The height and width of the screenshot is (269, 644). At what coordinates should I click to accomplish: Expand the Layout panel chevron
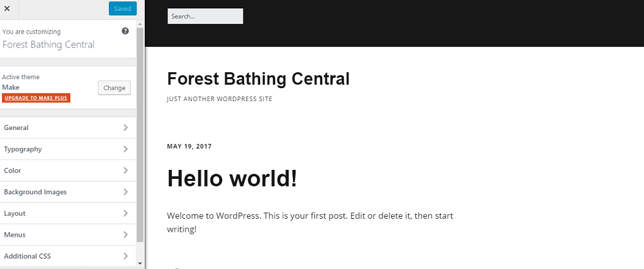click(x=126, y=213)
